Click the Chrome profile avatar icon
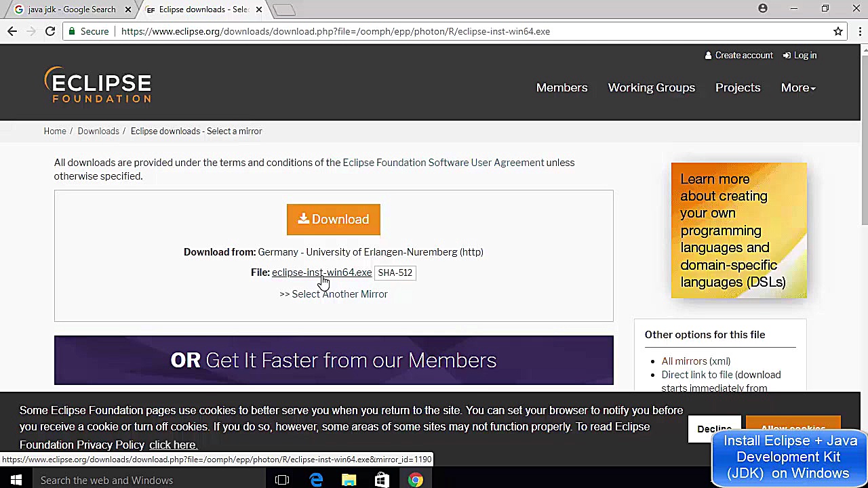 pyautogui.click(x=763, y=8)
